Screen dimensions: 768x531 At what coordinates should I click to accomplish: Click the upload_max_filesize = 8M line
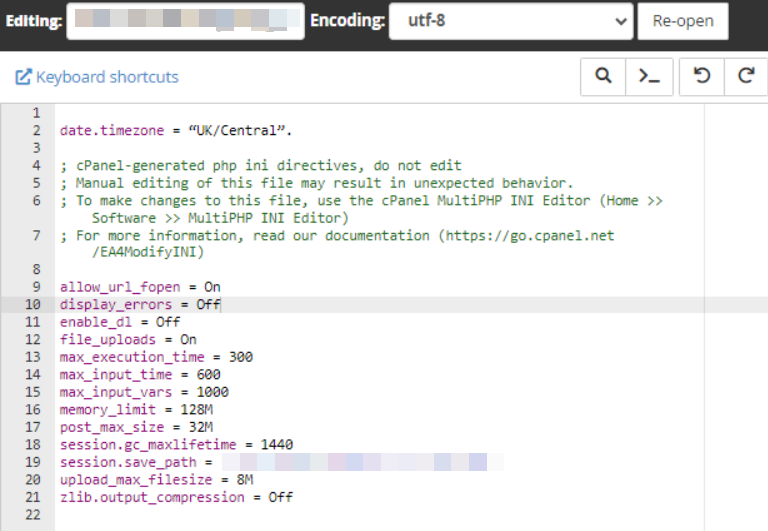157,480
